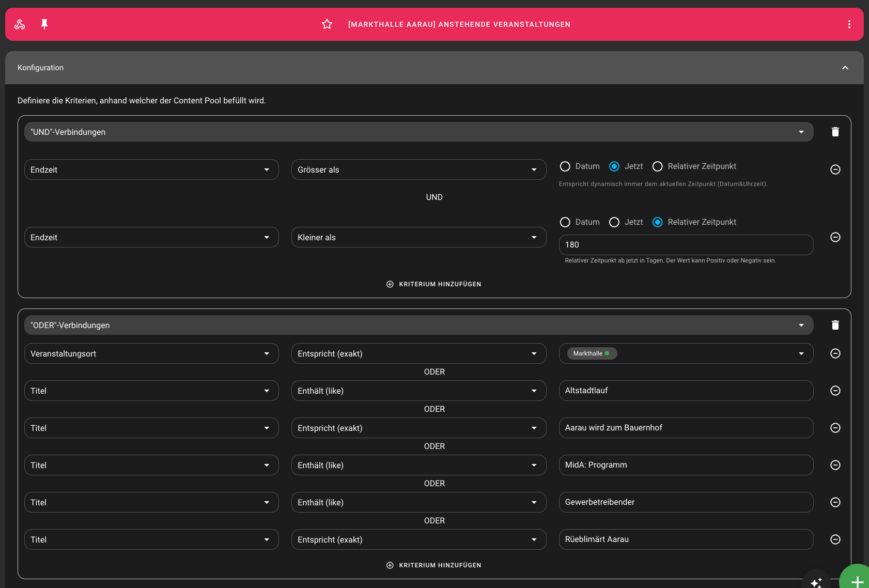Viewport: 869px width, 588px height.
Task: Select Jetzt for the second Endzeit criterion
Action: click(614, 222)
